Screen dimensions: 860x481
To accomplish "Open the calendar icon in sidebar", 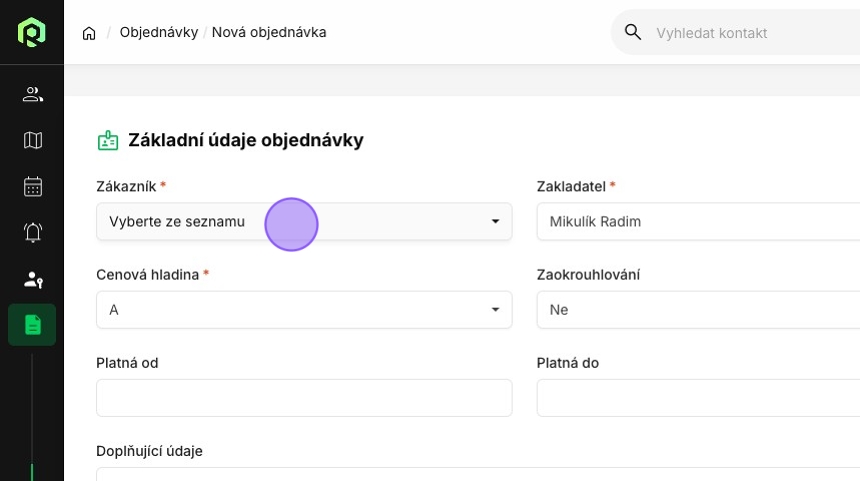I will tap(33, 186).
